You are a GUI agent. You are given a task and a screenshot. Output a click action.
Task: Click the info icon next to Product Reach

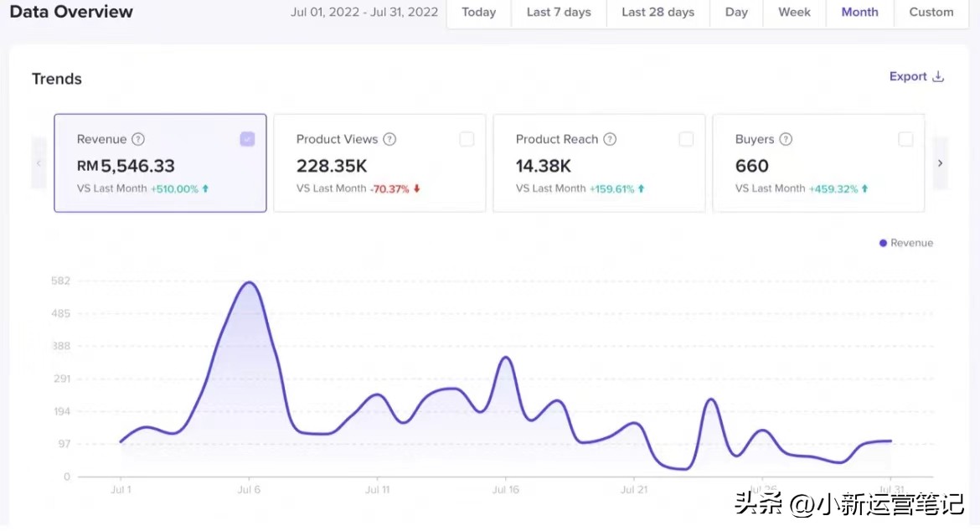[x=610, y=140]
